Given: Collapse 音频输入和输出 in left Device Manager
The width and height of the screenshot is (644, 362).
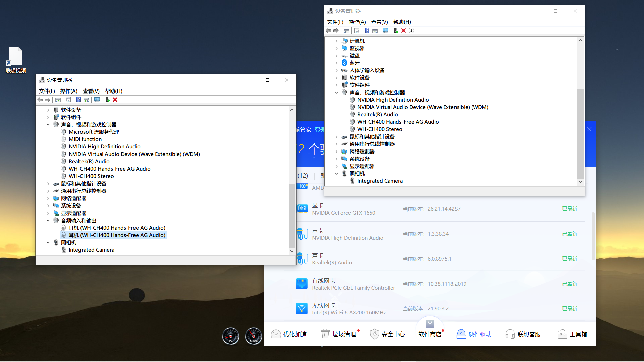Looking at the screenshot, I should click(48, 221).
